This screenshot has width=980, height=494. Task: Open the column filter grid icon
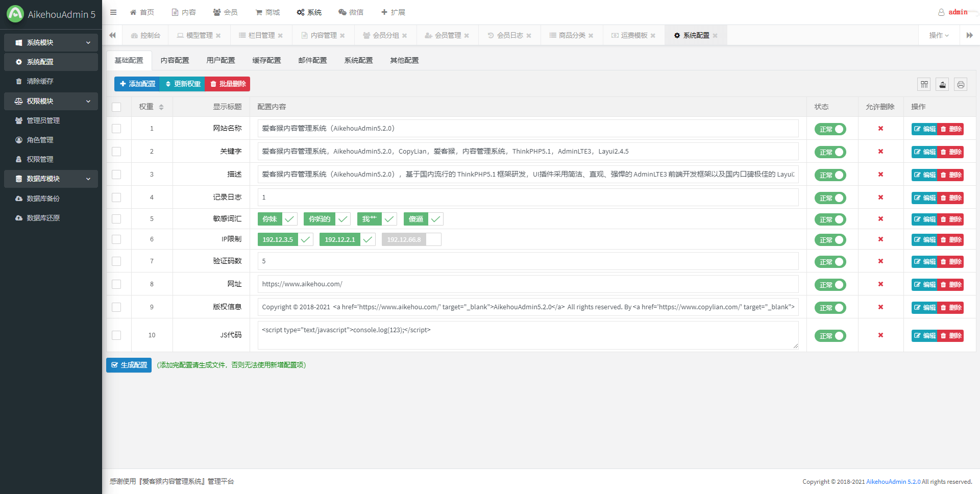[x=924, y=84]
